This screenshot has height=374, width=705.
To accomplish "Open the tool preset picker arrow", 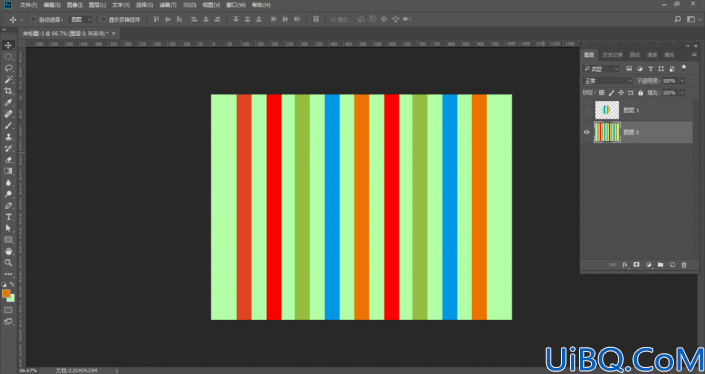I will click(22, 20).
